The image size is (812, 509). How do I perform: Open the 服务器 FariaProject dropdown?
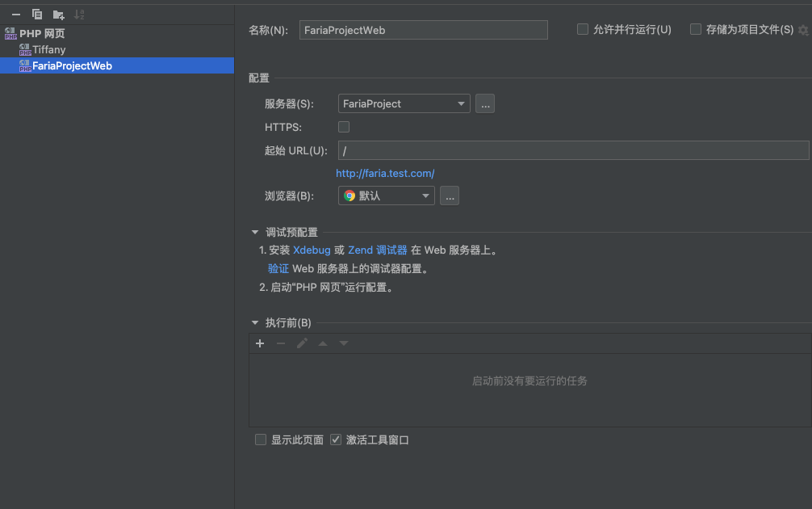click(x=404, y=103)
